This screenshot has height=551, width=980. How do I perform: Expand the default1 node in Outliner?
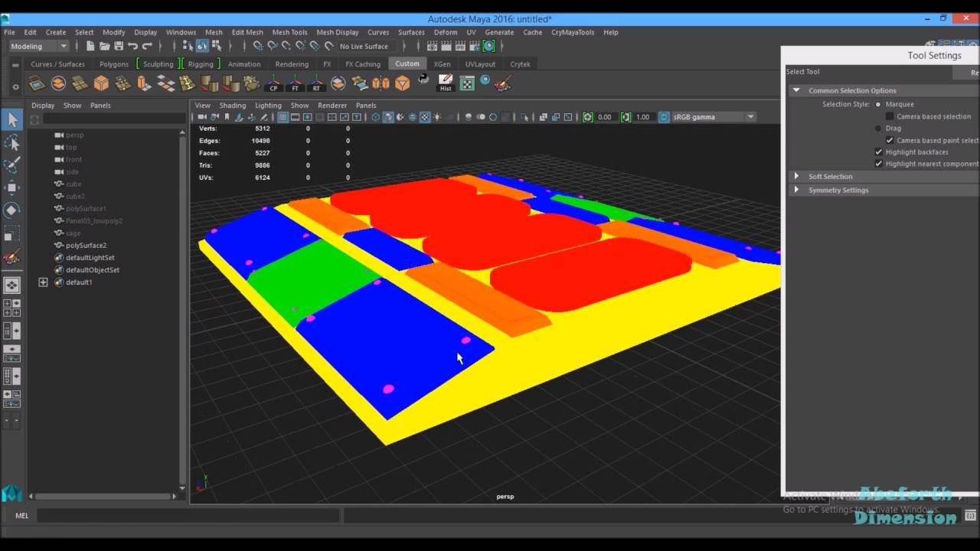(x=43, y=282)
